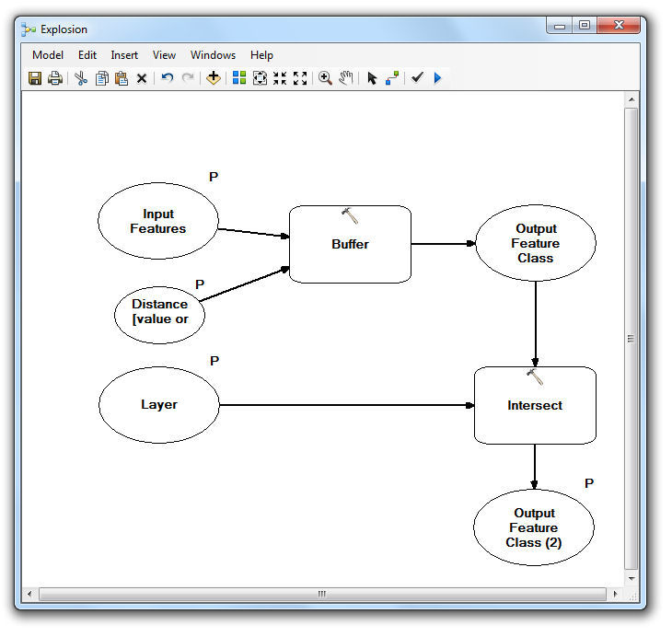Click the horizontal scrollbar right arrow
Image resolution: width=672 pixels, height=637 pixels.
pos(616,594)
